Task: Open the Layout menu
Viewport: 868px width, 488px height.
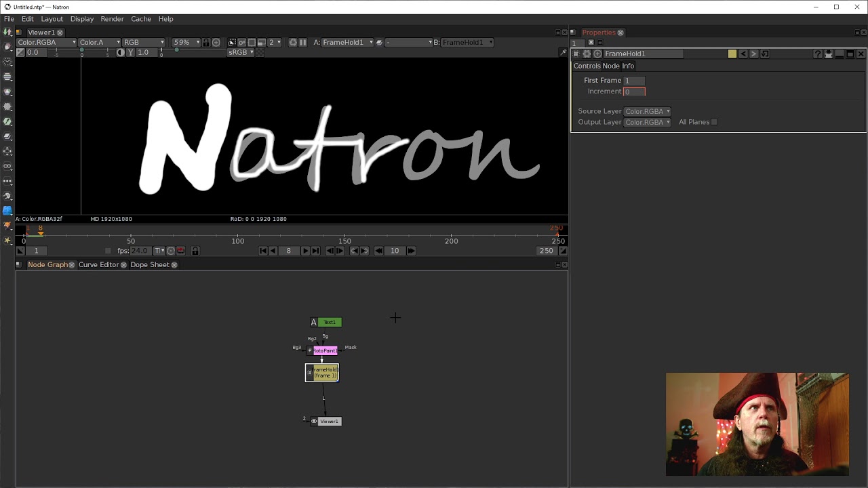Action: coord(52,19)
